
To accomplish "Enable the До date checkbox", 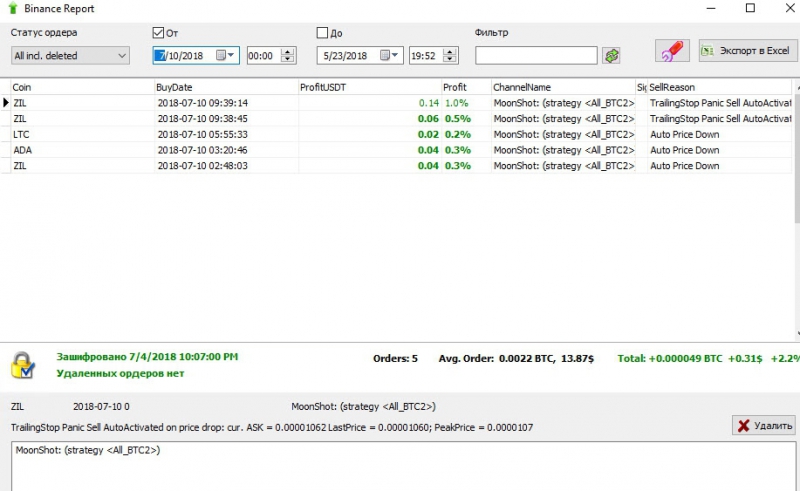I will point(322,33).
